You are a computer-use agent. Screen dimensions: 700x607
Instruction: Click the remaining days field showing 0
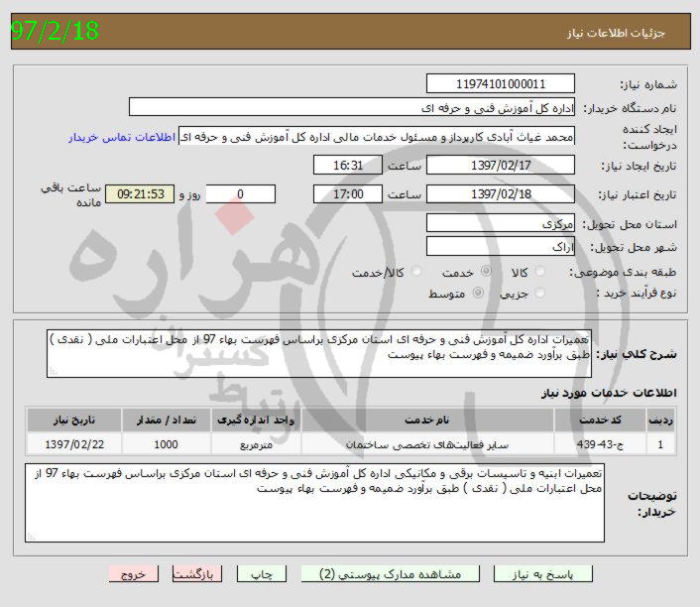point(241,194)
